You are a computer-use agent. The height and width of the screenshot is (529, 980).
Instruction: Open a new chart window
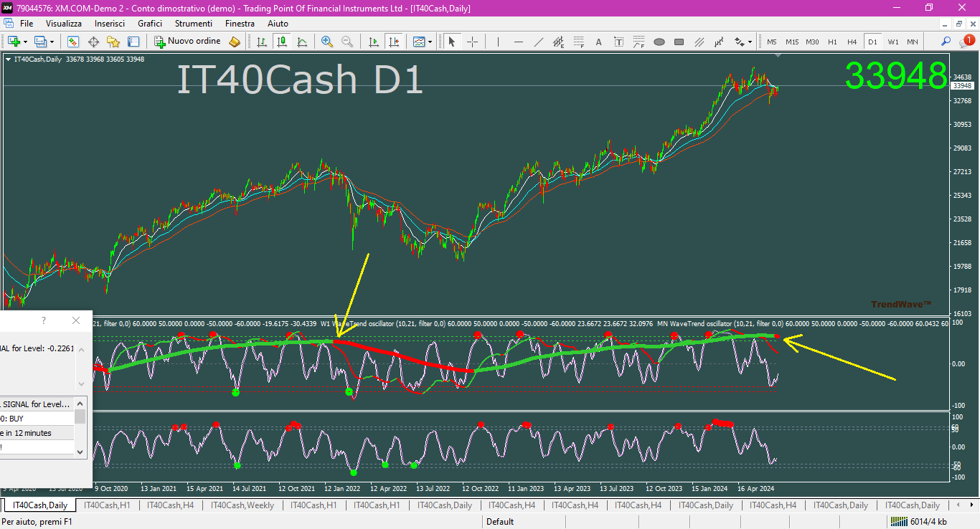click(x=14, y=42)
